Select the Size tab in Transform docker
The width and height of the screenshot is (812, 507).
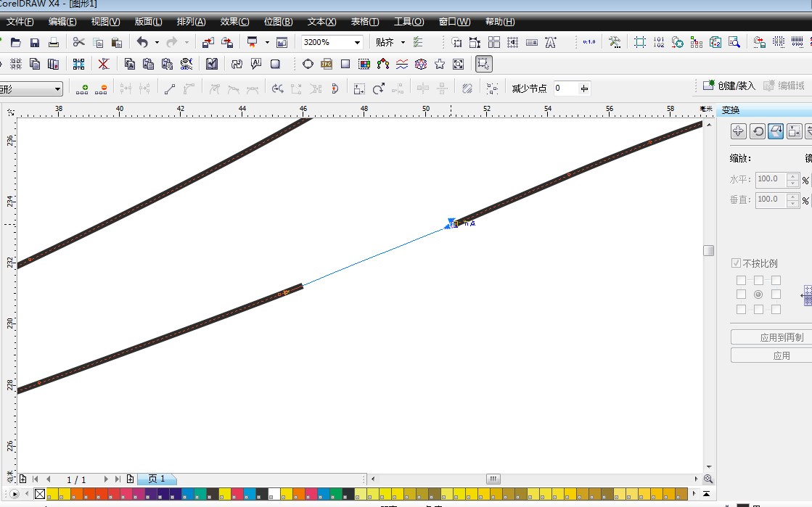point(794,131)
